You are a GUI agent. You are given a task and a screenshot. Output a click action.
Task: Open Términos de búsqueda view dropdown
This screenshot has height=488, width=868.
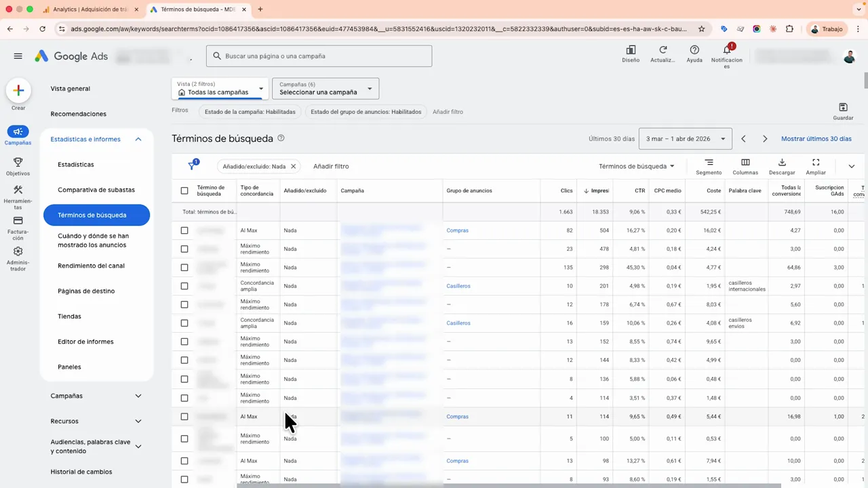coord(637,166)
